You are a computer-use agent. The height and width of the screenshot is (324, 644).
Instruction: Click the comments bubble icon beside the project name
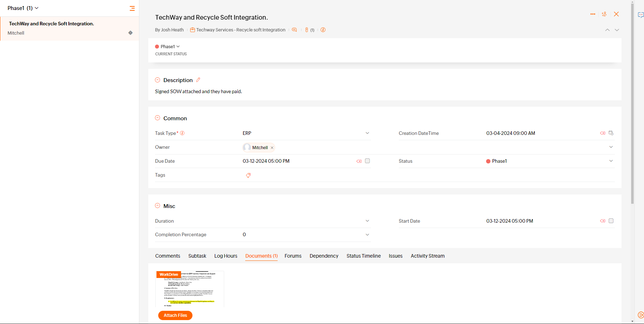(x=294, y=30)
